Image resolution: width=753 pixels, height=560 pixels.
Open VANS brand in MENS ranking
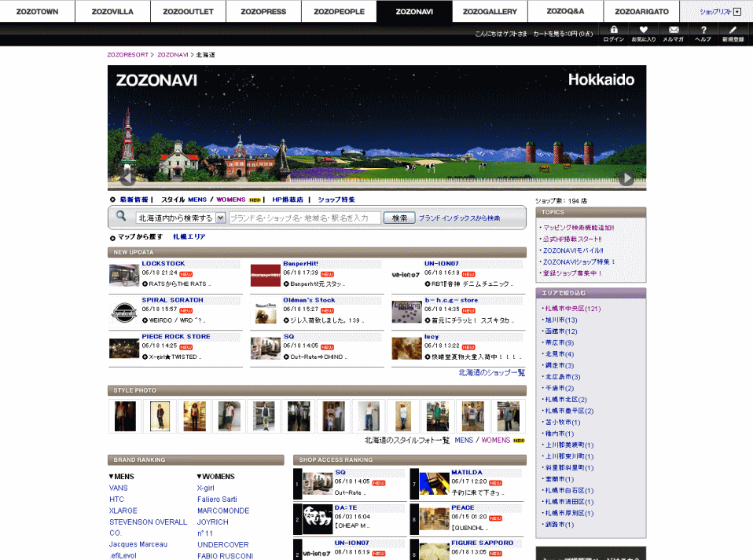tap(119, 488)
